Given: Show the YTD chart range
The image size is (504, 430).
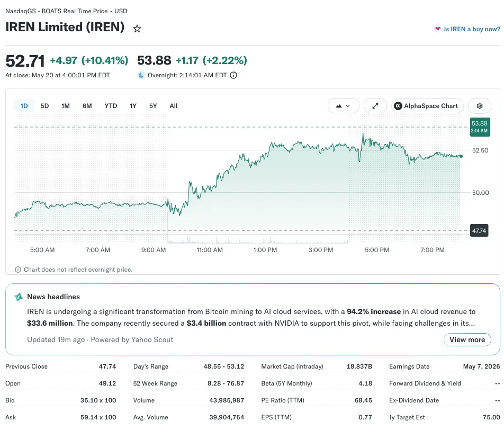Looking at the screenshot, I should pyautogui.click(x=111, y=106).
